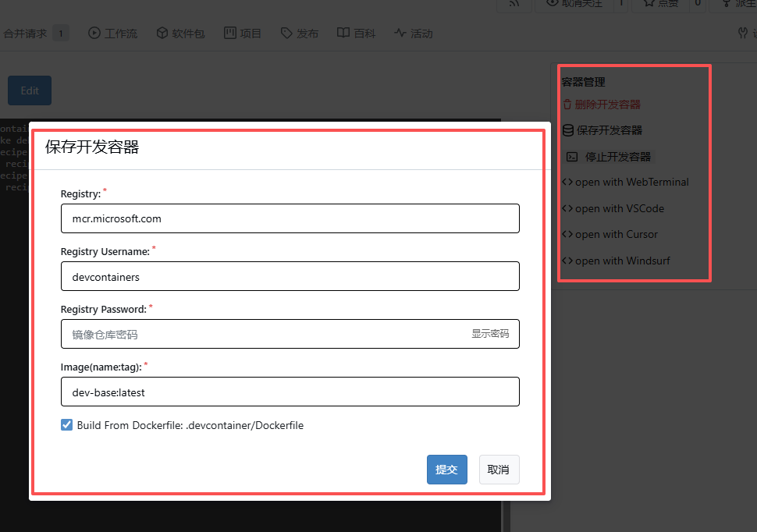
Task: Click the code icon beside open with VSCode
Action: 567,209
